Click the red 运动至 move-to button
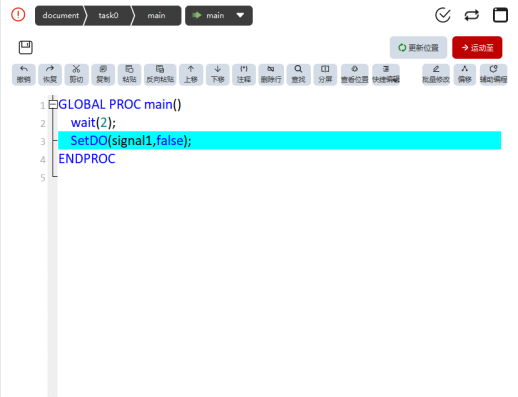This screenshot has width=518, height=397. click(477, 48)
